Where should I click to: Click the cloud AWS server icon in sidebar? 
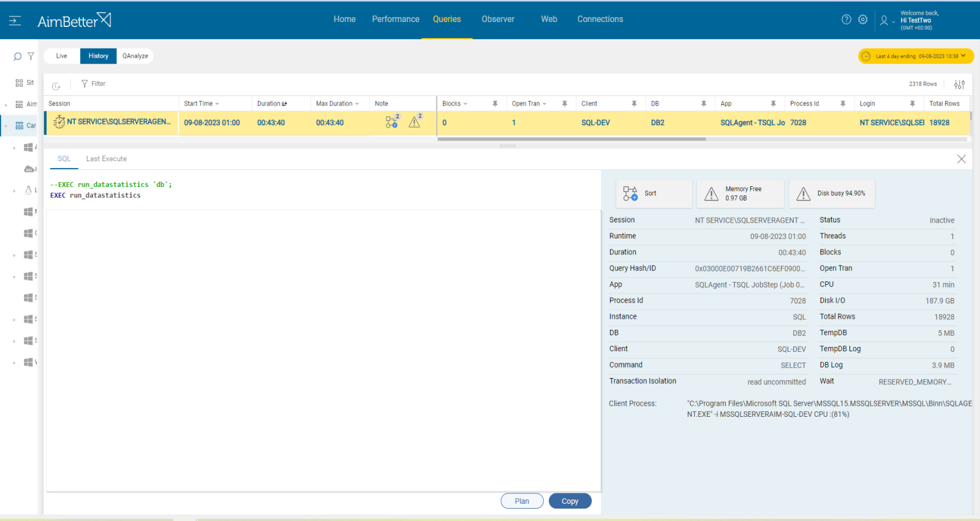[x=29, y=169]
